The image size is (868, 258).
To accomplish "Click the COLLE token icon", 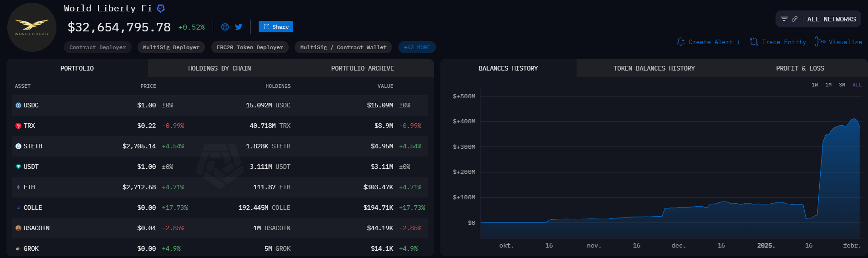I will [x=18, y=207].
